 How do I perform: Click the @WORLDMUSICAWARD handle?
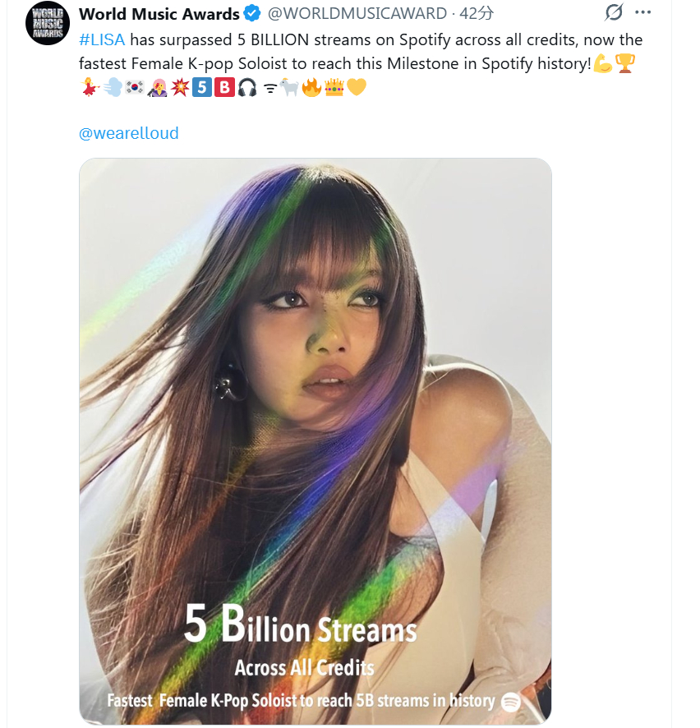358,14
